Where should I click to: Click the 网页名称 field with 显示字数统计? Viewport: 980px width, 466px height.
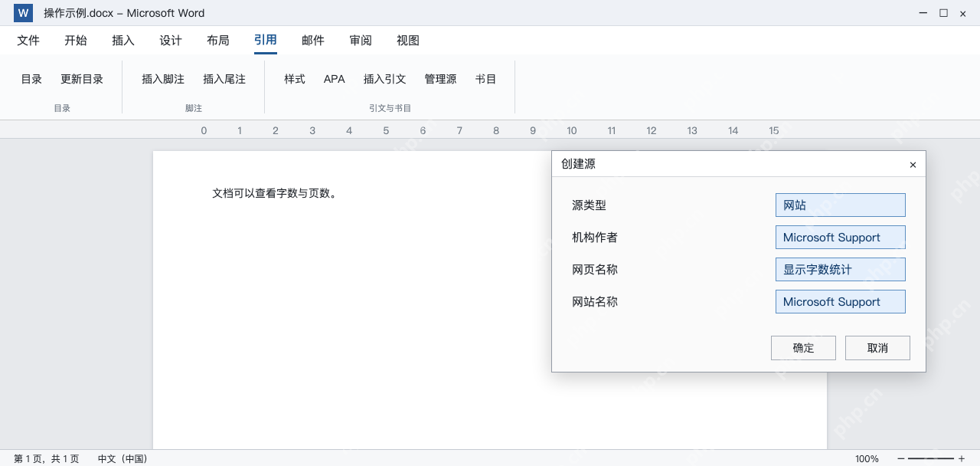841,270
